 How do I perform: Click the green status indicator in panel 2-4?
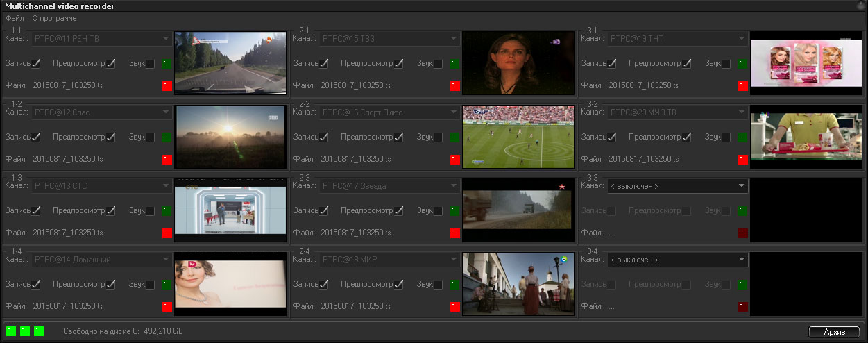(x=455, y=285)
